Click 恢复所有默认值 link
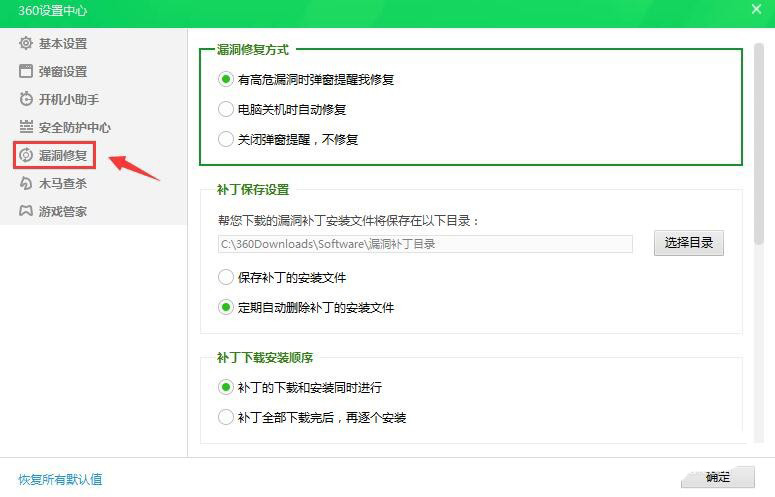Screen dimensions: 775x497 pyautogui.click(x=60, y=479)
